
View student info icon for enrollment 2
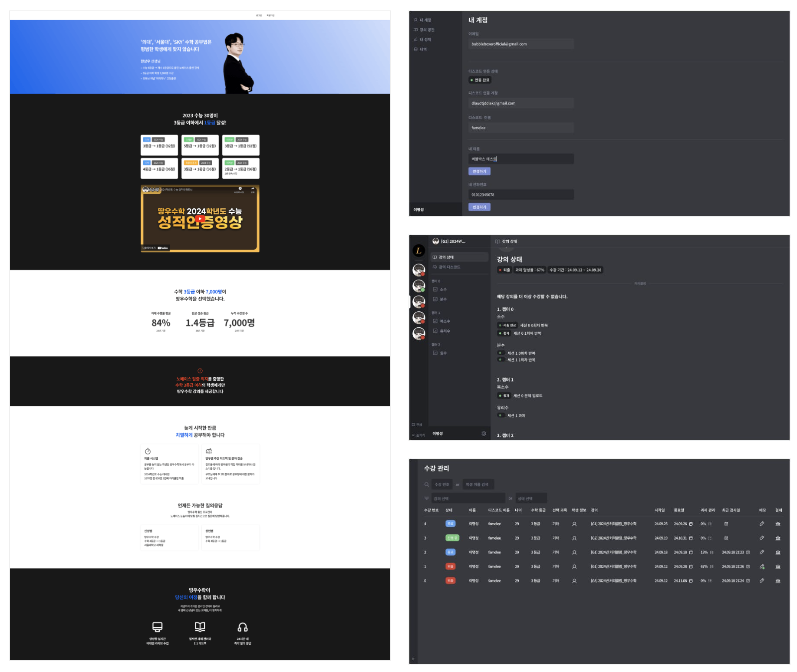coord(574,553)
